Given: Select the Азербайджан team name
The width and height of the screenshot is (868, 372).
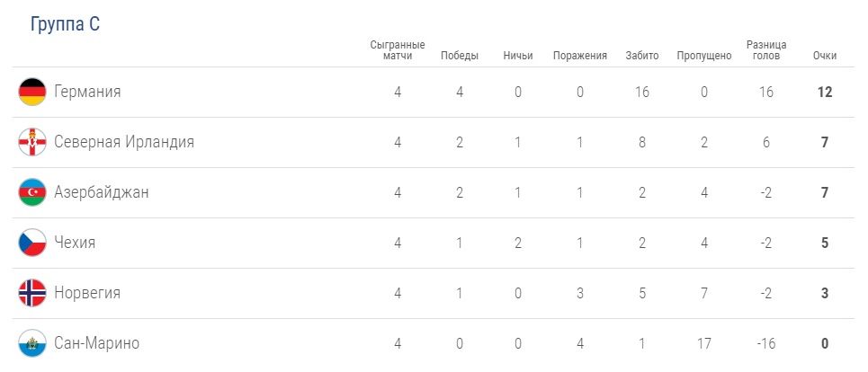Looking at the screenshot, I should 102,192.
